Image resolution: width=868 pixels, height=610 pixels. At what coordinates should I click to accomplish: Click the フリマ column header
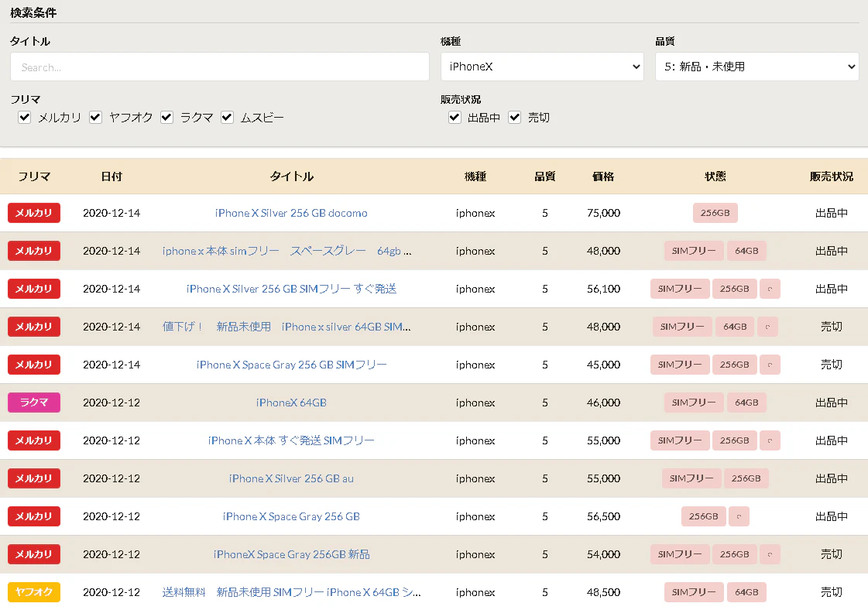coord(34,176)
